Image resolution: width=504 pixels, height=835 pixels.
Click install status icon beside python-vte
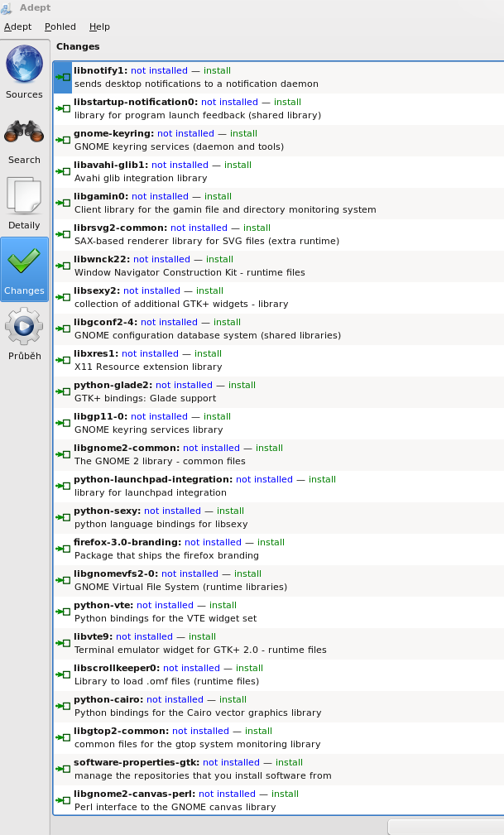pyautogui.click(x=63, y=612)
